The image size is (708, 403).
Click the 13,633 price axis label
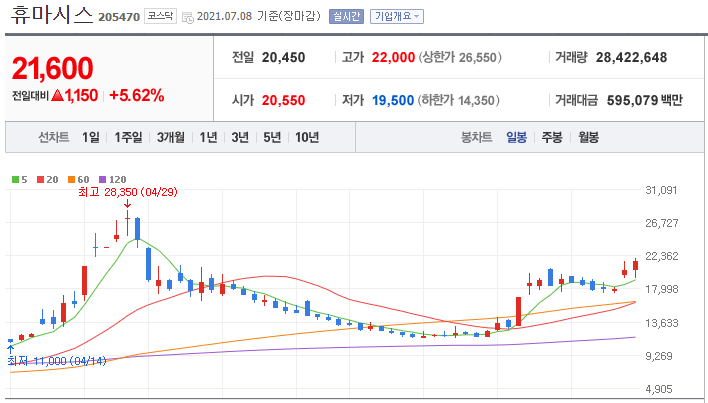661,323
